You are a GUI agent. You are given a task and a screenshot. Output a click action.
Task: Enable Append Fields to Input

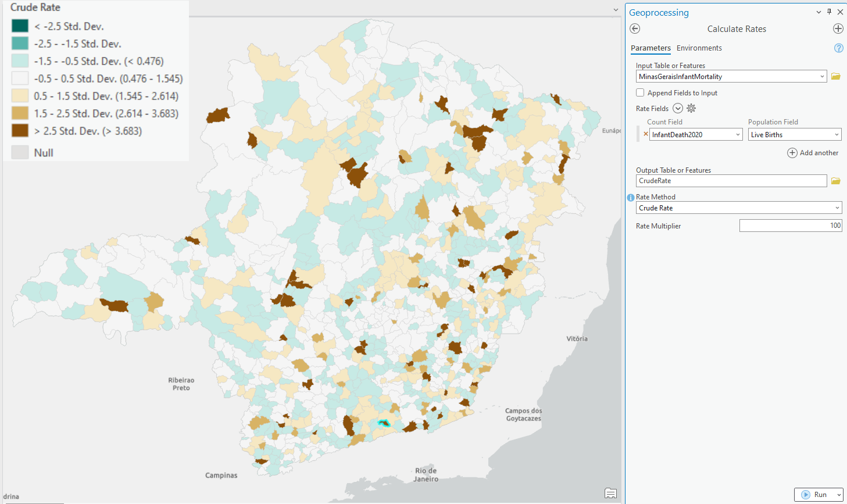(640, 92)
